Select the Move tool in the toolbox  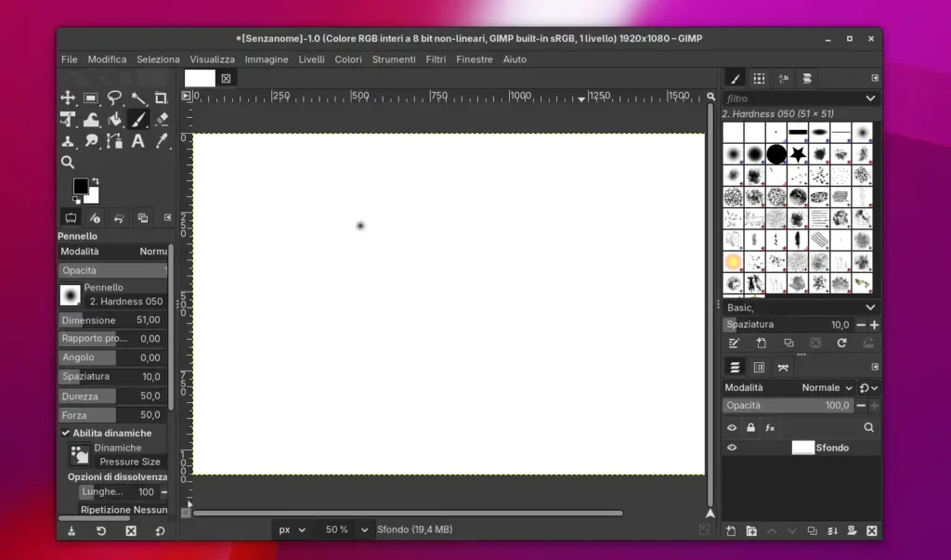pos(68,98)
